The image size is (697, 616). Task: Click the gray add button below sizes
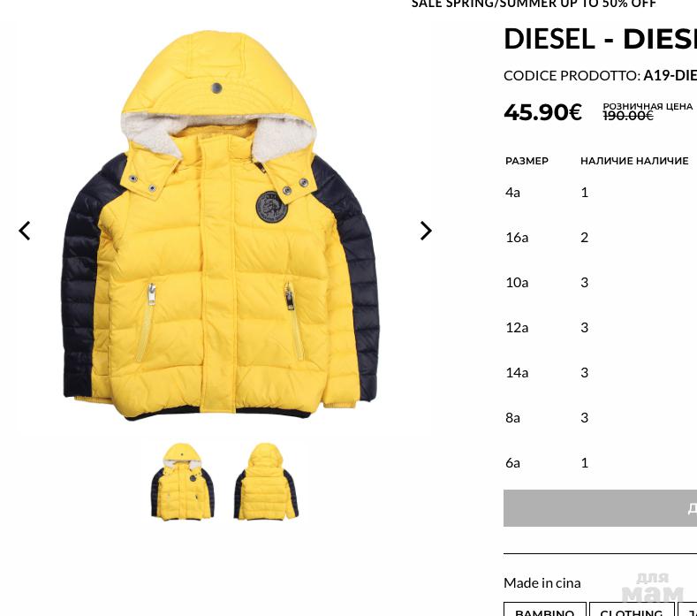(x=600, y=508)
